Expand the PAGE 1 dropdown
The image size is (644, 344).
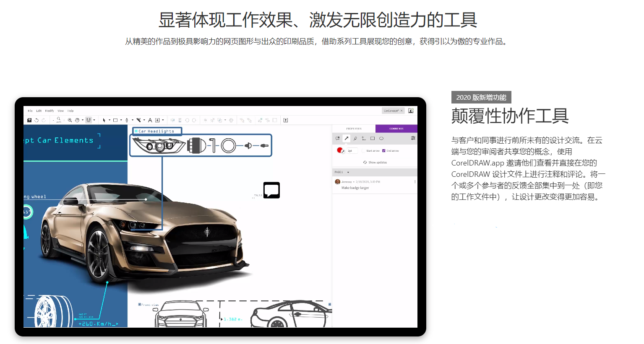coord(348,172)
